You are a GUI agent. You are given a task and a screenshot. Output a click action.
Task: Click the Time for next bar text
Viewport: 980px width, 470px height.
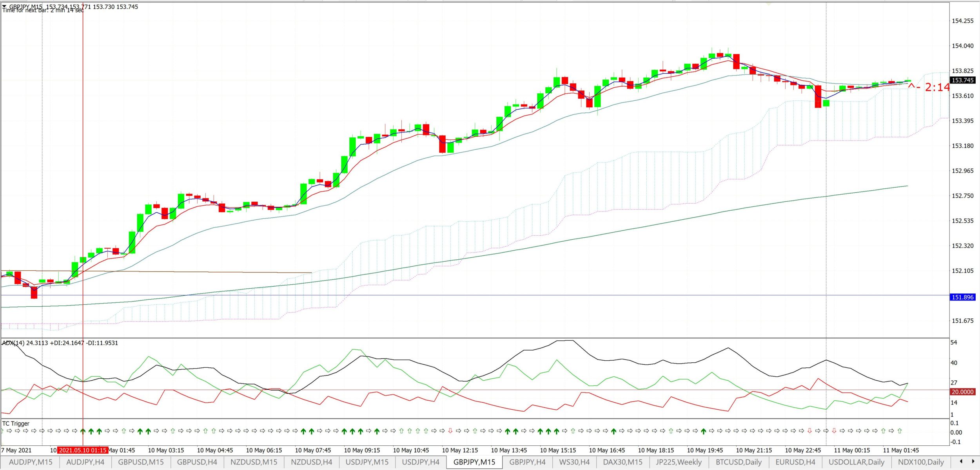[43, 11]
